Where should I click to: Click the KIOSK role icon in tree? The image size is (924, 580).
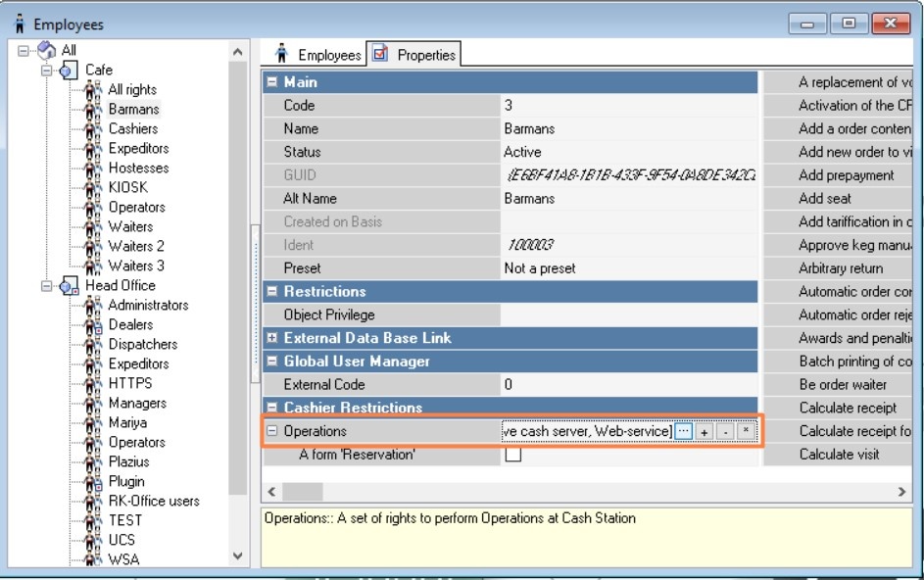point(94,188)
